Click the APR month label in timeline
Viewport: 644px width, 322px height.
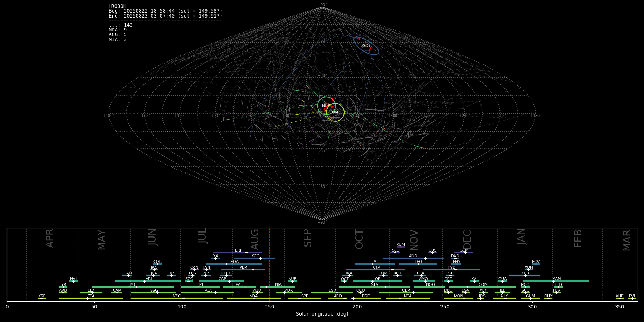[x=50, y=238]
